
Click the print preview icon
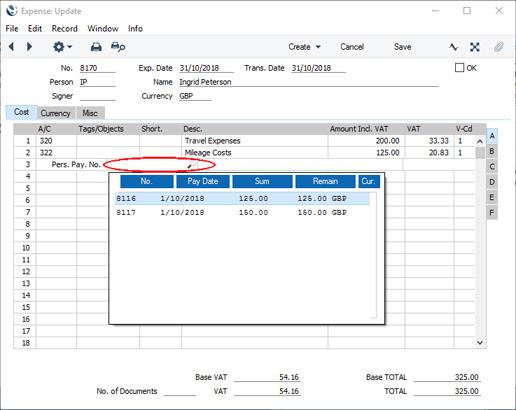pos(118,47)
